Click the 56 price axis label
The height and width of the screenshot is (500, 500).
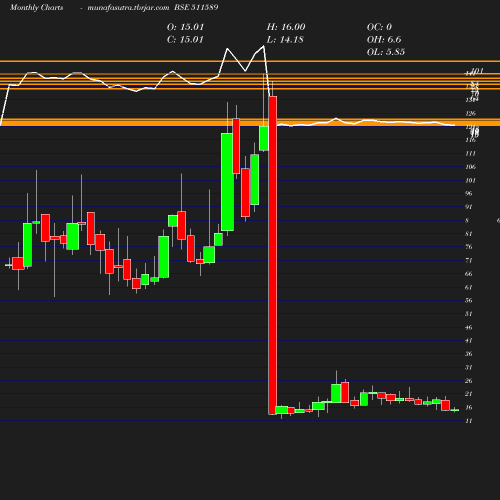(x=469, y=301)
